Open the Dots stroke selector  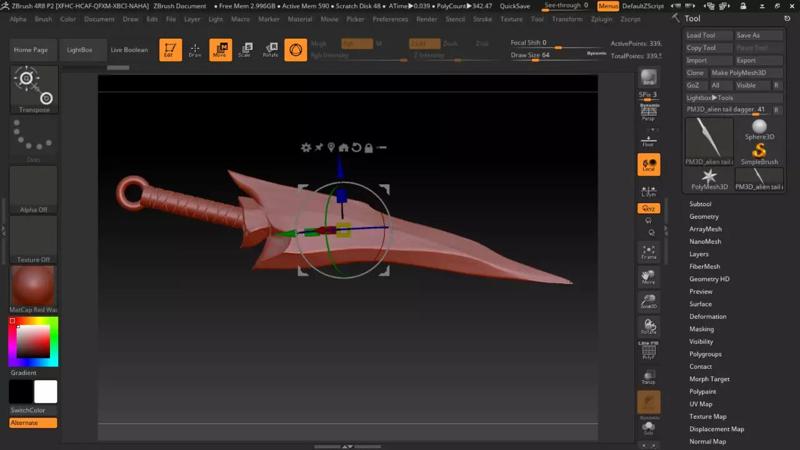34,139
